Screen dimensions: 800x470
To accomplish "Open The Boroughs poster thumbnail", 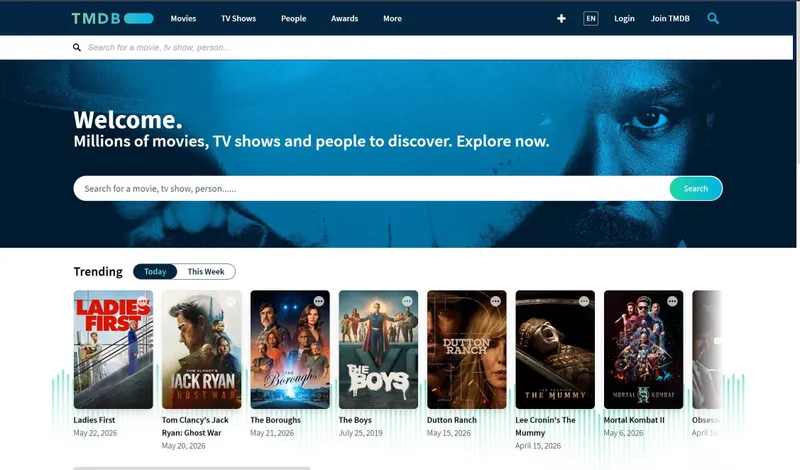I will [290, 350].
